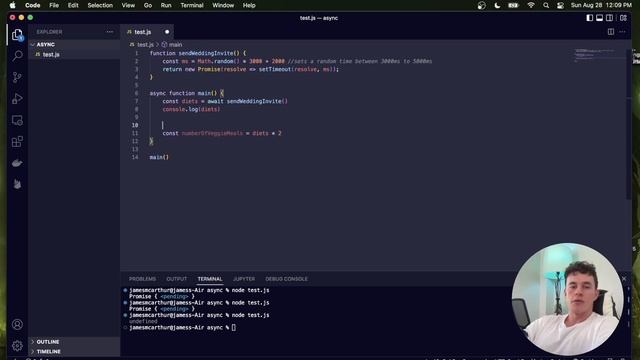Open the Source Control view
Screen dimensions: 640x360
click(x=17, y=77)
